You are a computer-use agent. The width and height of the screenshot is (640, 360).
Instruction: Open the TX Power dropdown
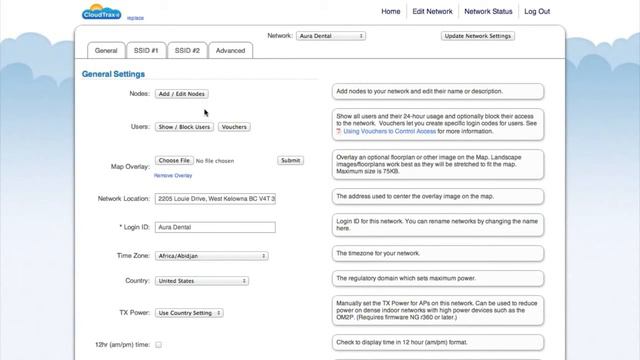click(x=189, y=313)
